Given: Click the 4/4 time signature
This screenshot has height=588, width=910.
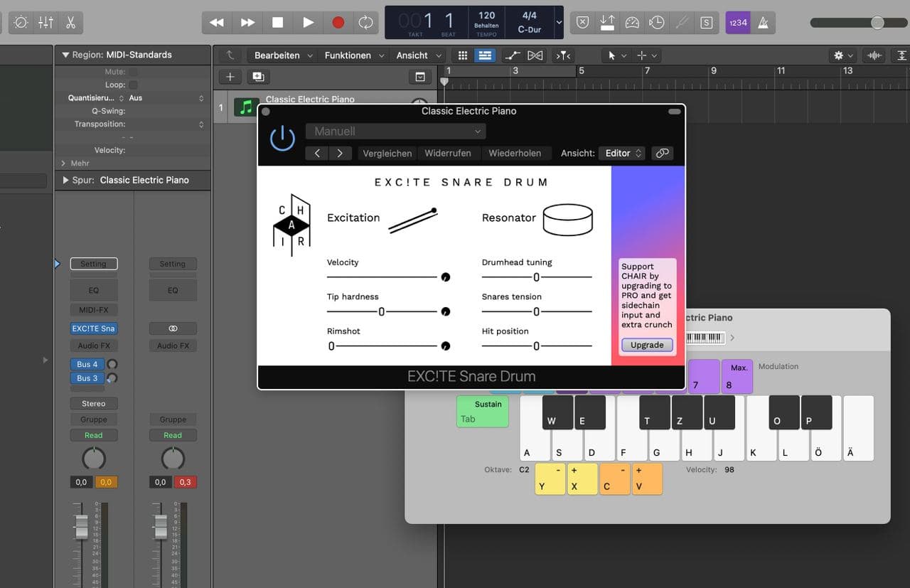Looking at the screenshot, I should click(530, 15).
